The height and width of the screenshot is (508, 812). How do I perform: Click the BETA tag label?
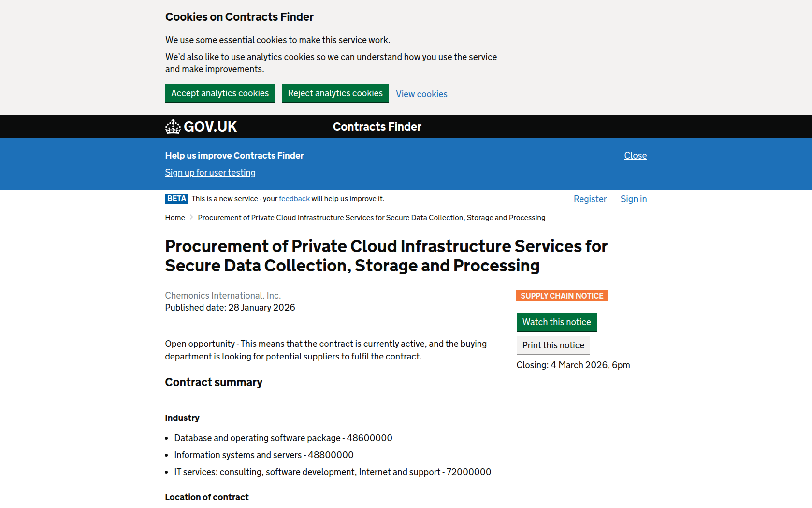pos(176,199)
